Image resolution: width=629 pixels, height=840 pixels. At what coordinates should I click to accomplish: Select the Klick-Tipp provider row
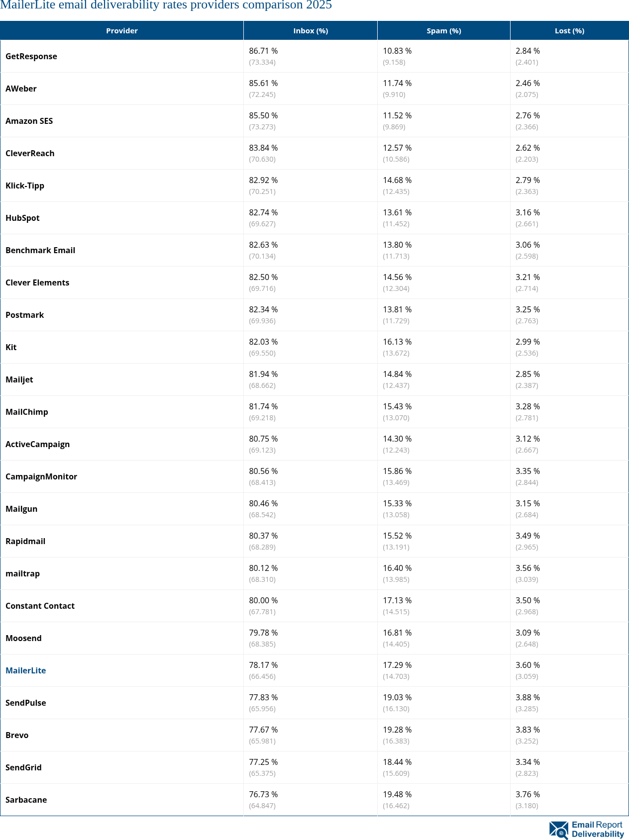pyautogui.click(x=25, y=186)
